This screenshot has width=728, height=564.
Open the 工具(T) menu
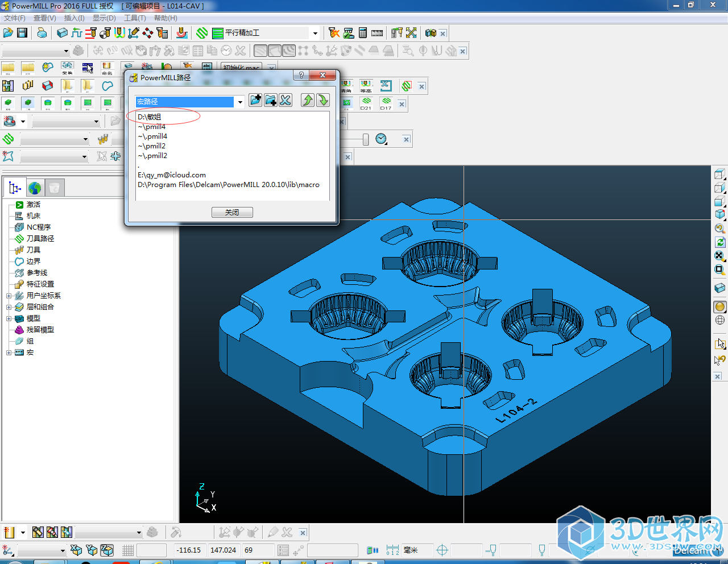pos(135,18)
